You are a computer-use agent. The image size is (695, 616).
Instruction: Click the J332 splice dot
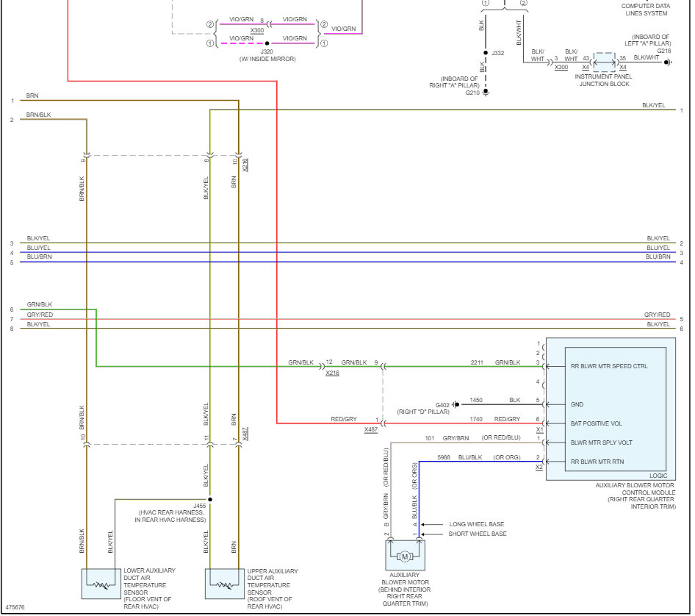[486, 53]
